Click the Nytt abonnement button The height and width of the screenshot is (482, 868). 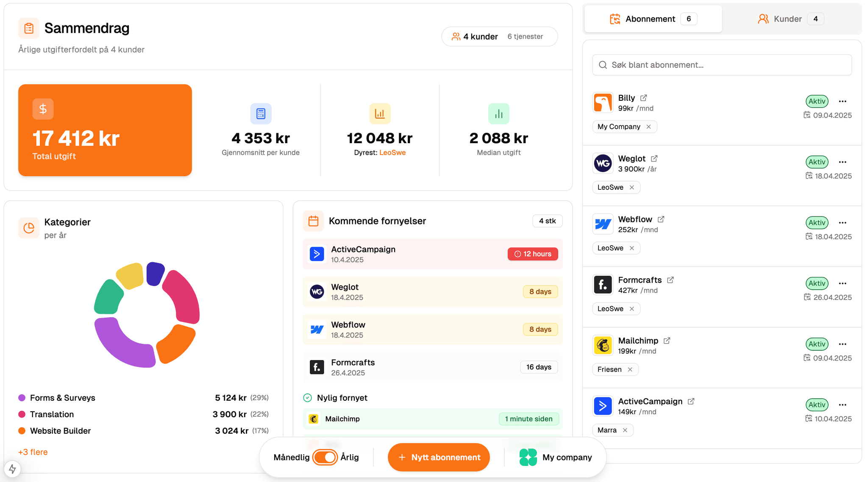click(x=439, y=457)
